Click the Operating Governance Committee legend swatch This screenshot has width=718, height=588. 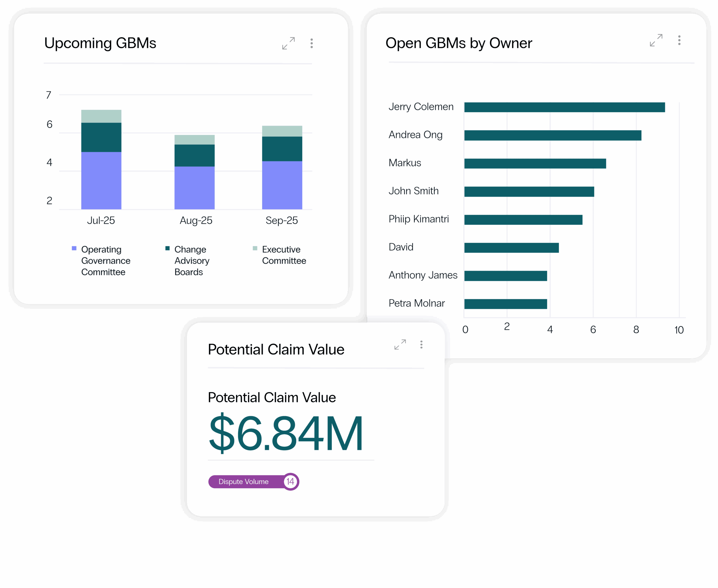tap(74, 248)
